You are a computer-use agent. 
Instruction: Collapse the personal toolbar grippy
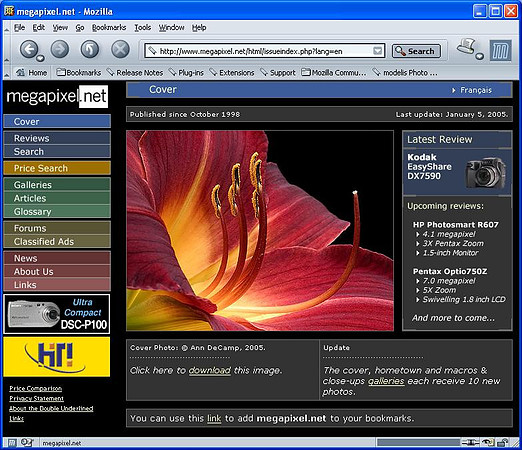pyautogui.click(x=6, y=72)
